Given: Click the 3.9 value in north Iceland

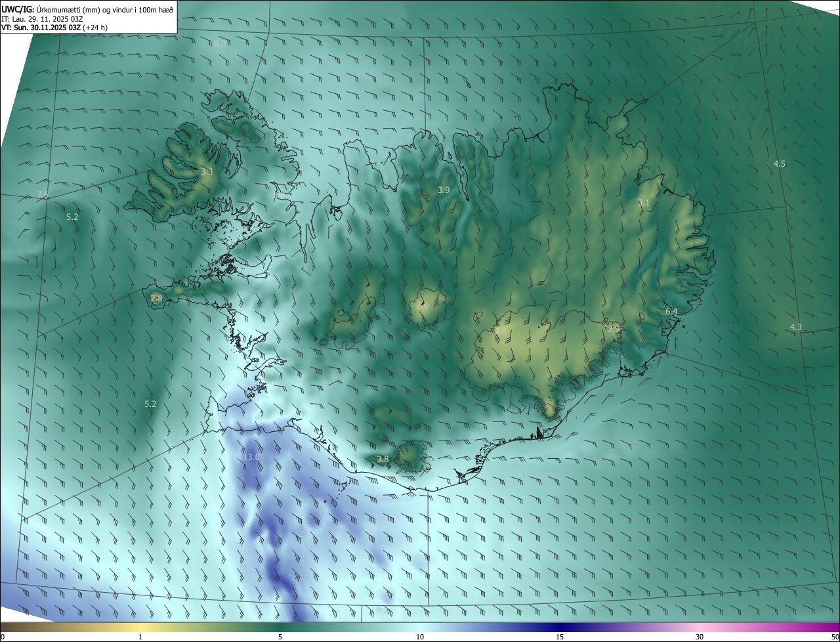Looking at the screenshot, I should pos(444,190).
